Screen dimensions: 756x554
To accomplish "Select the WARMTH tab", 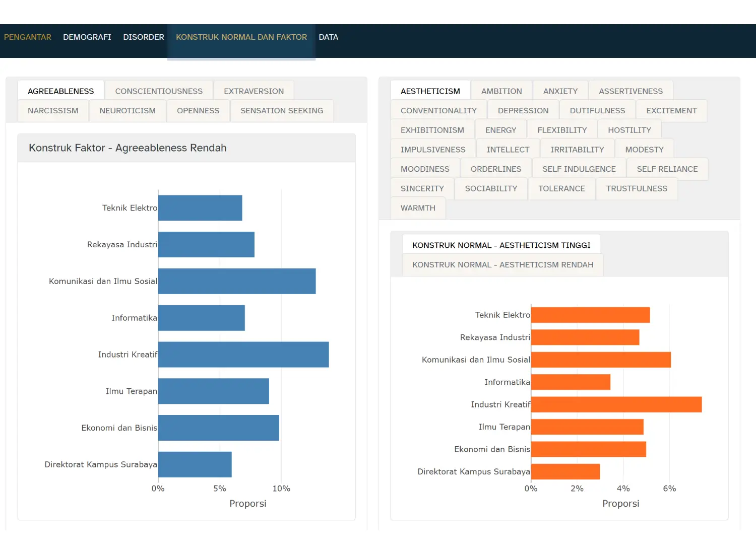I will 418,208.
